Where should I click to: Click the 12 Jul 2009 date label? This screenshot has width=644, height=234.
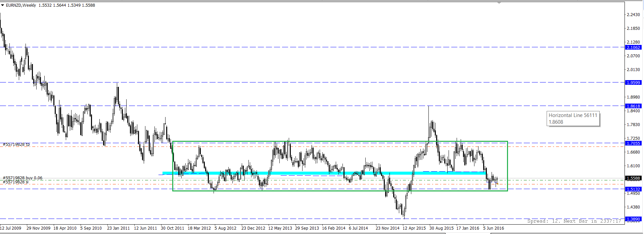point(11,228)
